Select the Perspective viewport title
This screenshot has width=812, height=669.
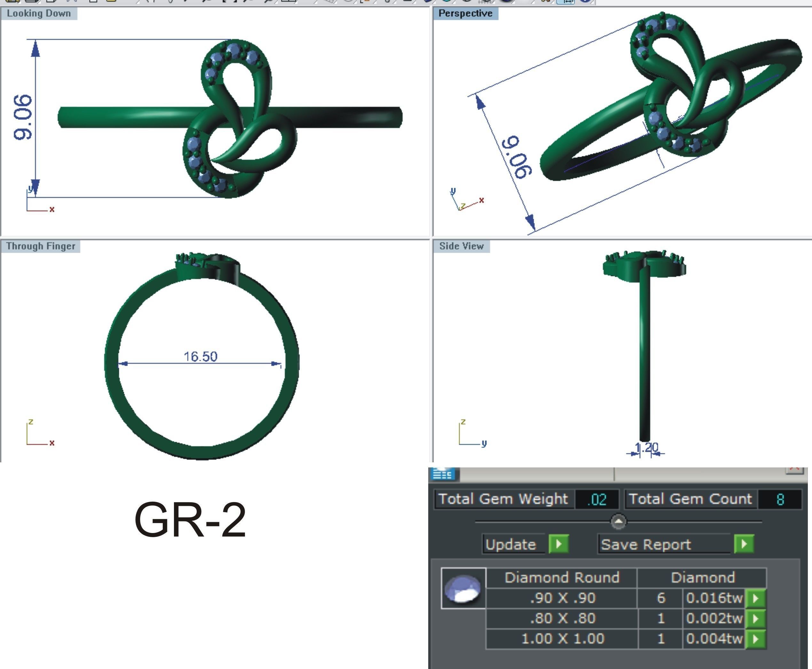click(465, 13)
